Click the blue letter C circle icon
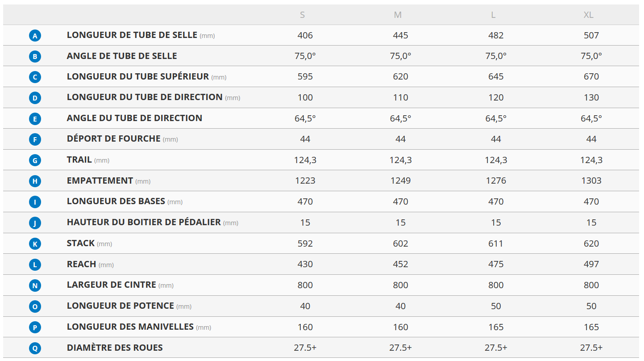The width and height of the screenshot is (644, 361). 35,77
